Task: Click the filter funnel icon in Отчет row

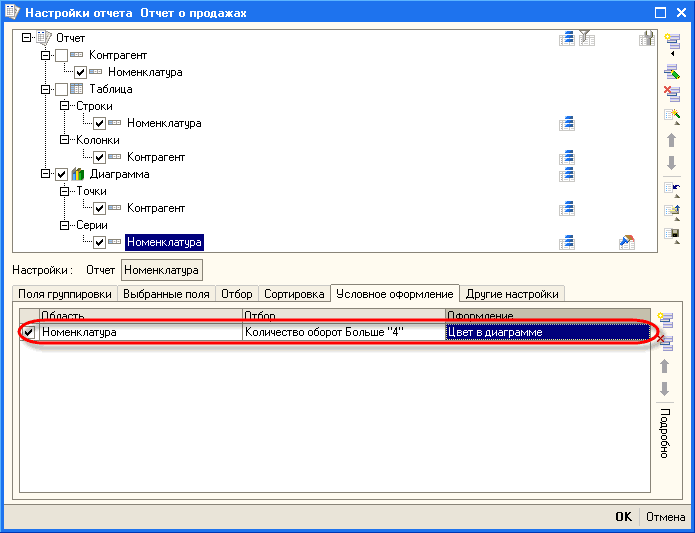Action: [587, 38]
